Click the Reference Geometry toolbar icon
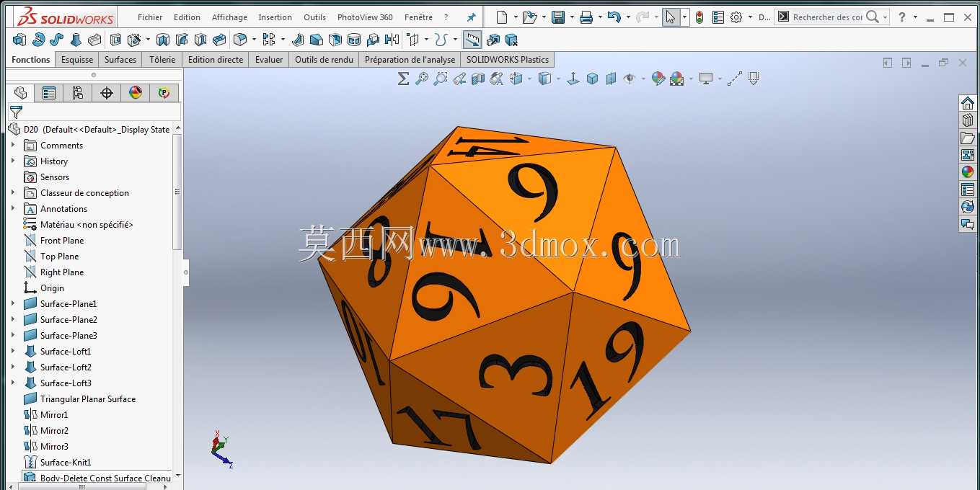The height and width of the screenshot is (490, 980). click(413, 40)
